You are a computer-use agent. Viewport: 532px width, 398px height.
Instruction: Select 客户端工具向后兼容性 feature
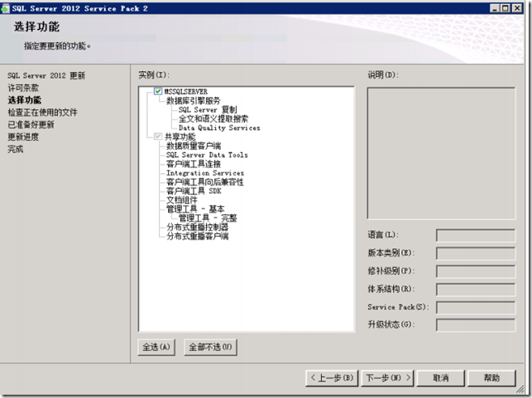[204, 182]
